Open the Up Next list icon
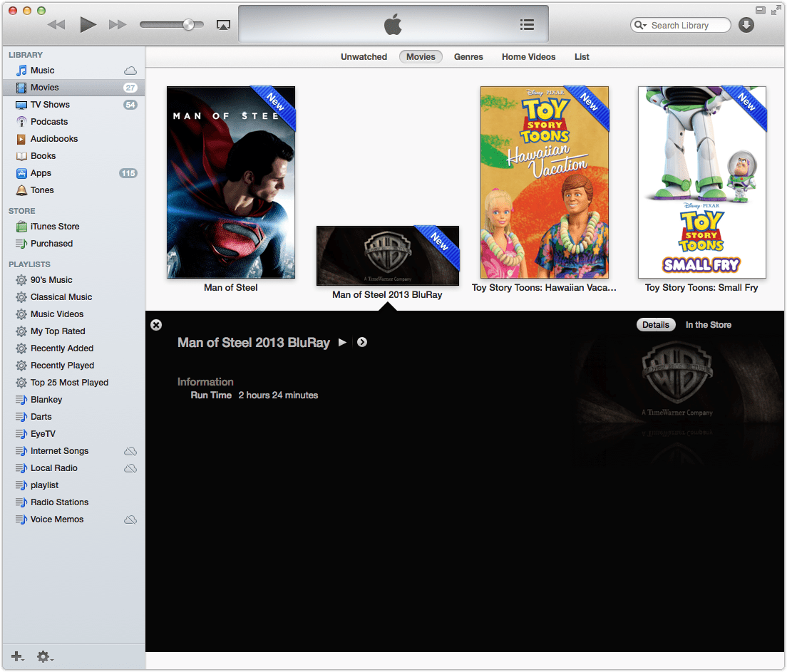Image resolution: width=787 pixels, height=672 pixels. pos(527,25)
